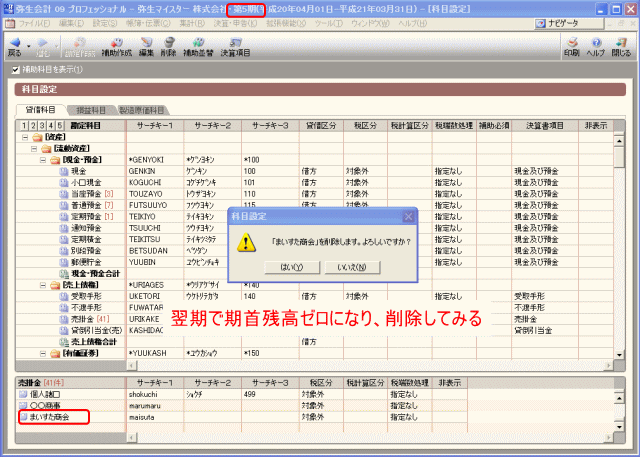The image size is (640, 457).
Task: Toggle 補助科目を表示 checkbox
Action: point(16,70)
